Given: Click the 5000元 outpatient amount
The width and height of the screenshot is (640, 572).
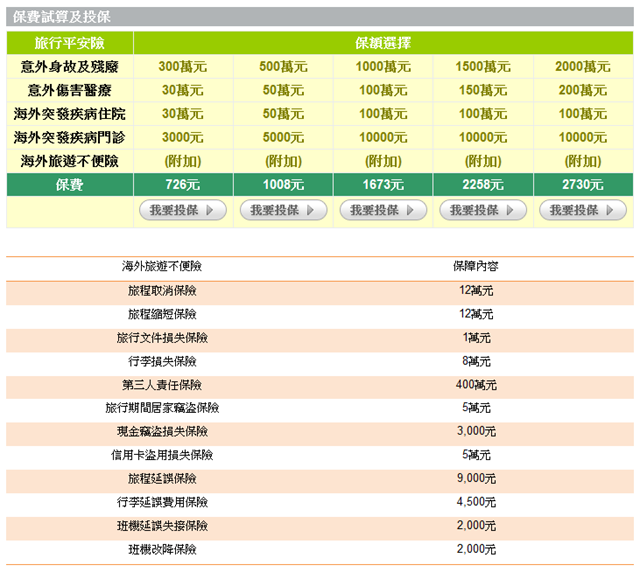Looking at the screenshot, I should pos(283,138).
